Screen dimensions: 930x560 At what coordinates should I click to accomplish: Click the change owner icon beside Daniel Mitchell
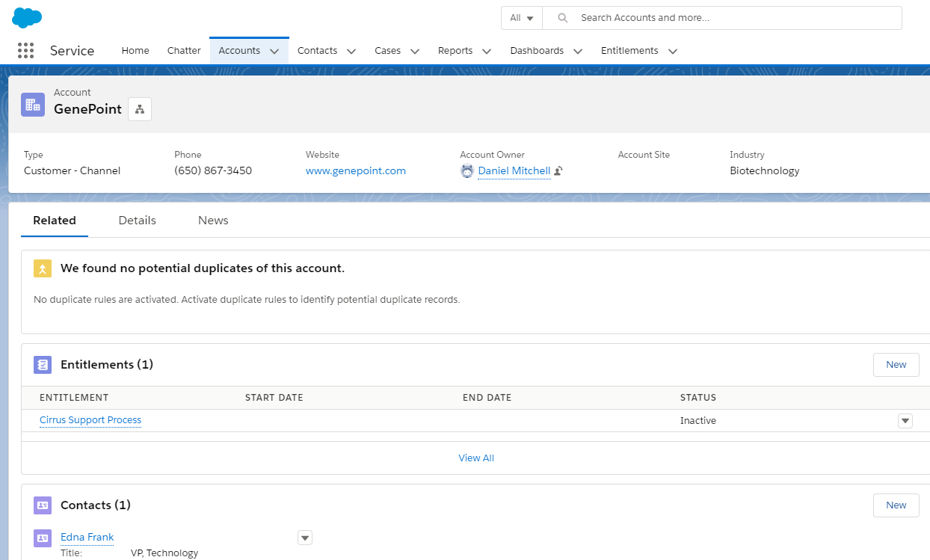tap(558, 171)
